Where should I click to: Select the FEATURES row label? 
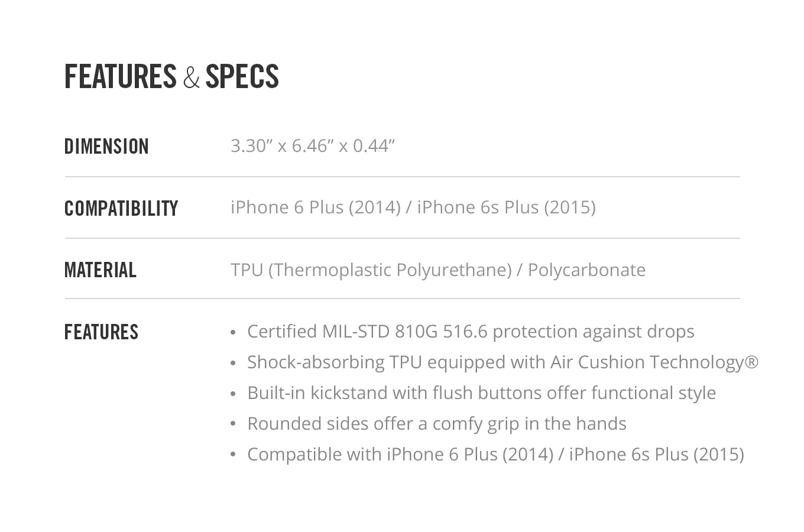(101, 332)
